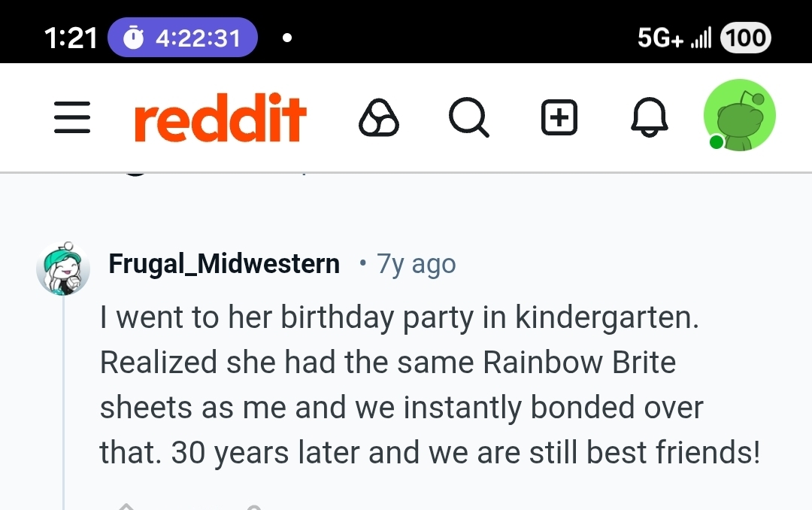Tap the small notification dot in status bar
Viewport: 812px width, 510px height.
(286, 38)
